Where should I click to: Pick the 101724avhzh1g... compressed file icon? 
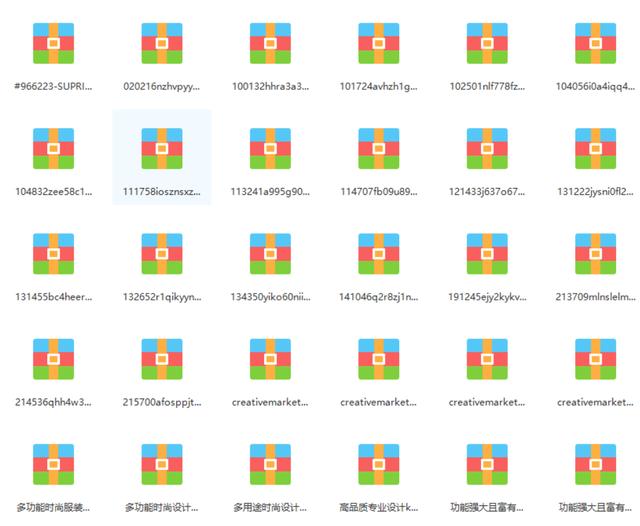coord(379,43)
